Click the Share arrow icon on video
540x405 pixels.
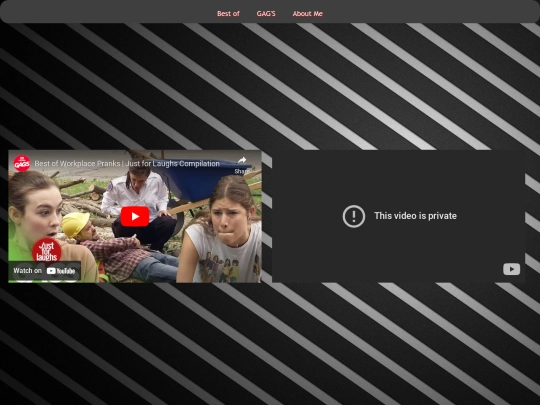pos(242,160)
